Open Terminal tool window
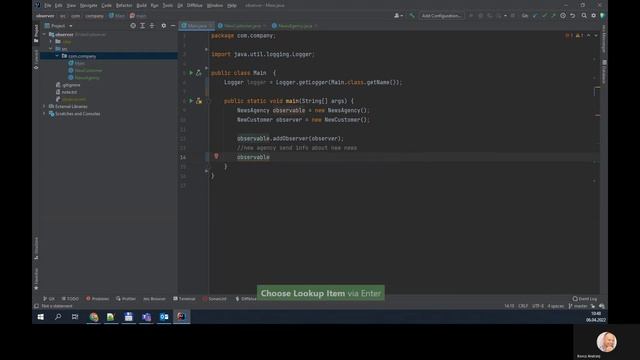 (x=184, y=299)
